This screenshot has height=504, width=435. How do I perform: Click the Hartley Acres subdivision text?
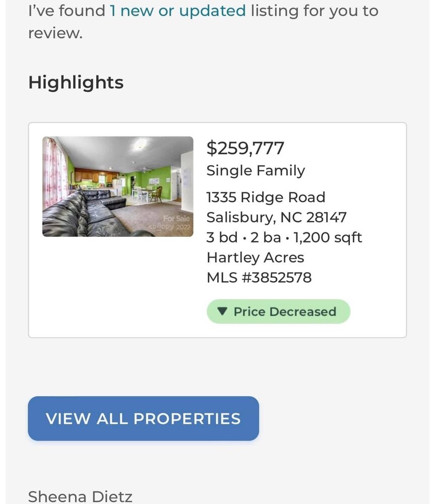click(x=255, y=258)
